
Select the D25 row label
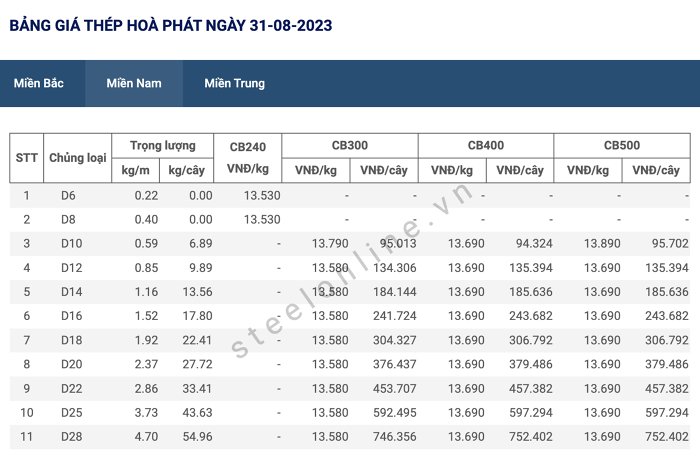click(71, 413)
